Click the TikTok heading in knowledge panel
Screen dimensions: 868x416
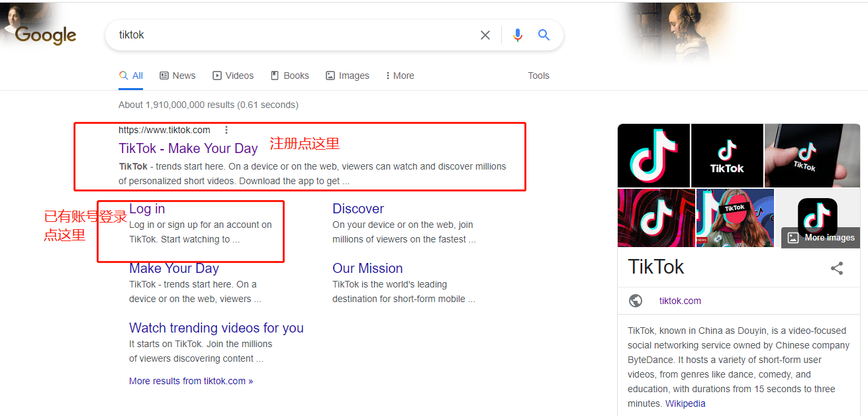coord(656,267)
